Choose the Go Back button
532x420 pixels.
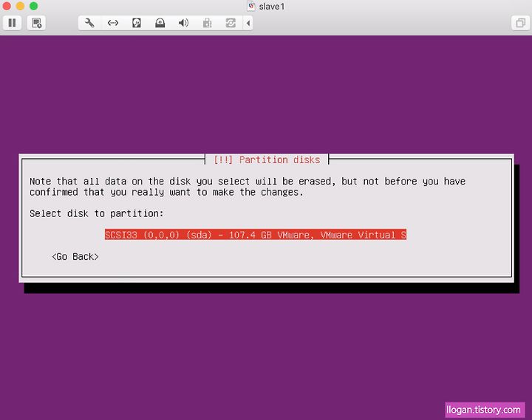tap(75, 257)
